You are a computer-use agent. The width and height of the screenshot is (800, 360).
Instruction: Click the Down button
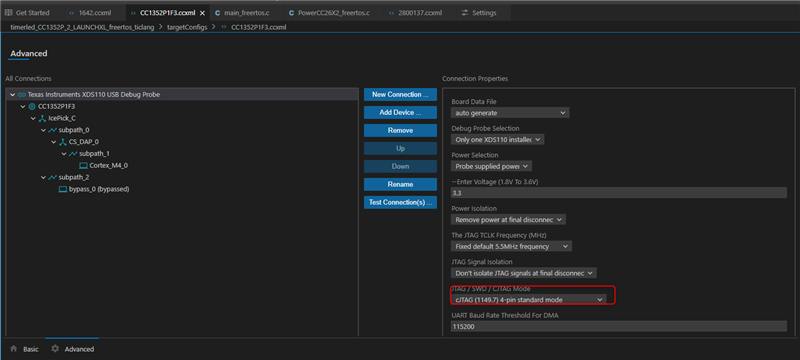pyautogui.click(x=401, y=166)
